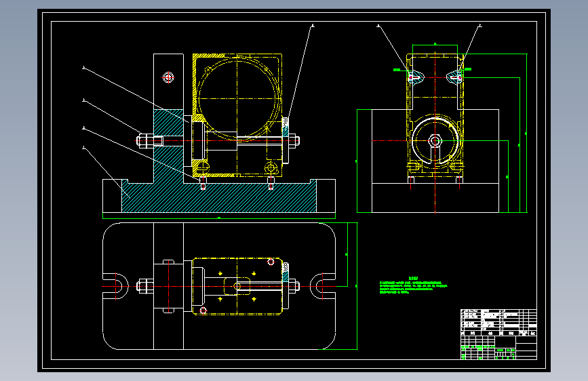Select the title block table in corner
The height and width of the screenshot is (381, 588).
coord(498,334)
